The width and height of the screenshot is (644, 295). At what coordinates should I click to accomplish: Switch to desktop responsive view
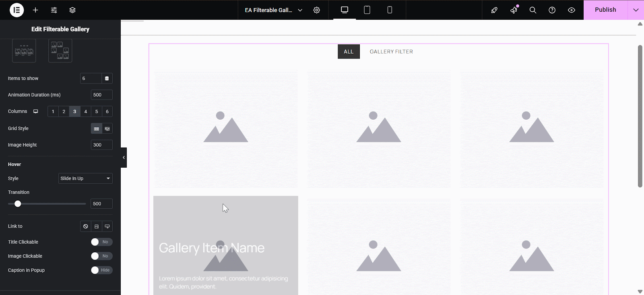pos(345,10)
